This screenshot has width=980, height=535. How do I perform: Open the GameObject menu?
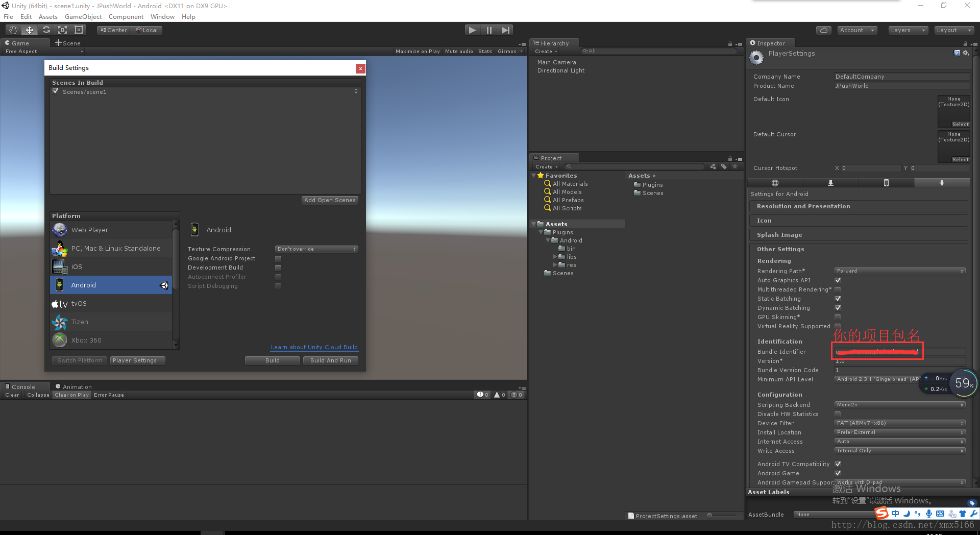(x=83, y=17)
